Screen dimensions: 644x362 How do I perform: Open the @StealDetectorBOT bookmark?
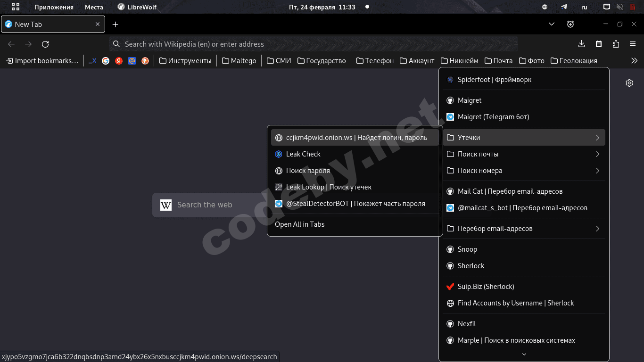(355, 204)
